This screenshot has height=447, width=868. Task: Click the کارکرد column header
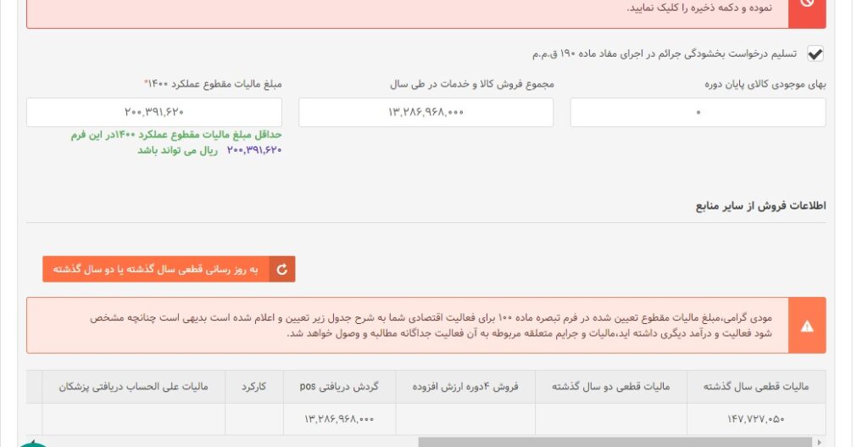pyautogui.click(x=253, y=387)
